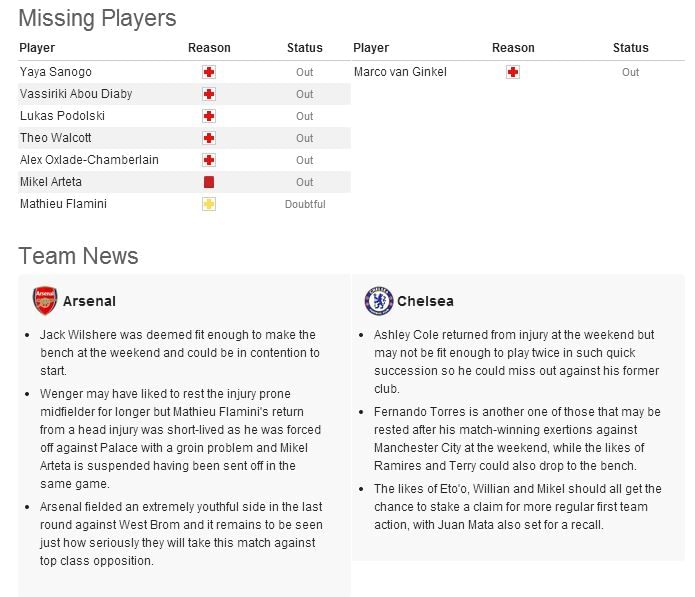Click Alex Oxlade-Chamberlain's injury icon
The image size is (695, 597).
click(x=209, y=160)
